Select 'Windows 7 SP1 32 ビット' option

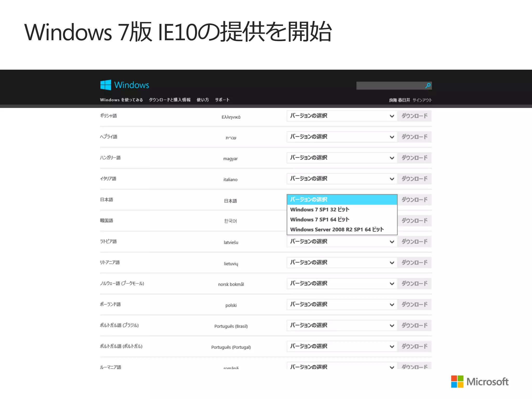342,210
